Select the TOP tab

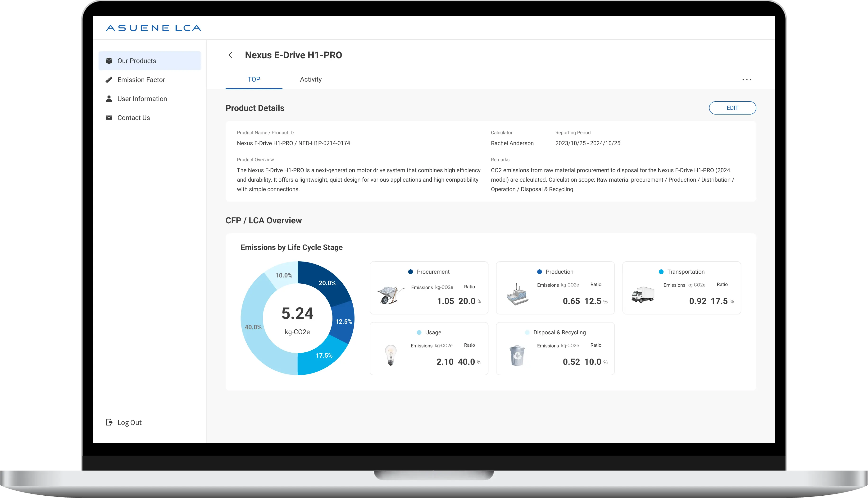coord(254,79)
